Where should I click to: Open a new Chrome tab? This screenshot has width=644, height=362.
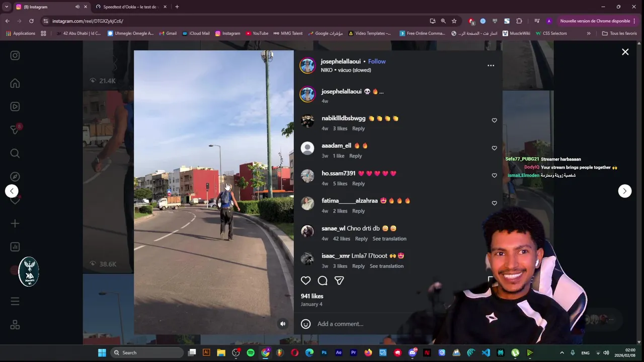tap(177, 7)
